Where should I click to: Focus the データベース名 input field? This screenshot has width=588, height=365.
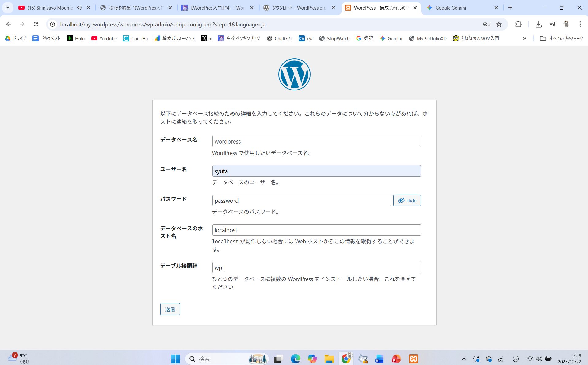pos(316,141)
